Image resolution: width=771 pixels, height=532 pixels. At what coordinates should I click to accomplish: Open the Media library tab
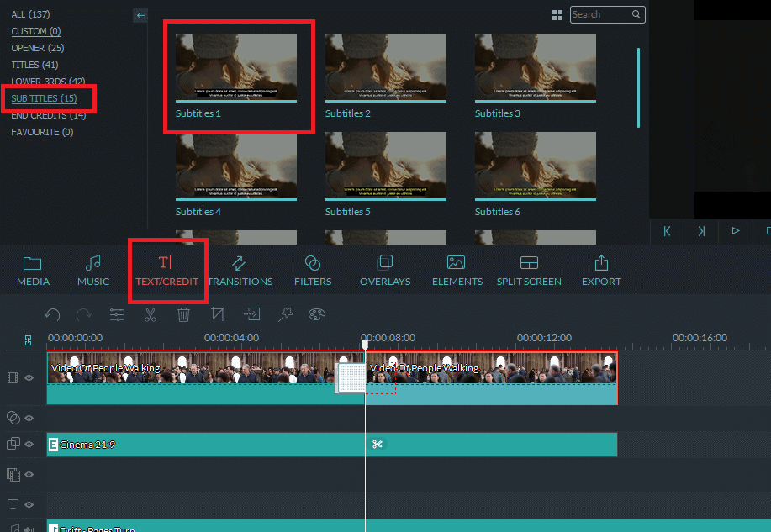click(33, 271)
